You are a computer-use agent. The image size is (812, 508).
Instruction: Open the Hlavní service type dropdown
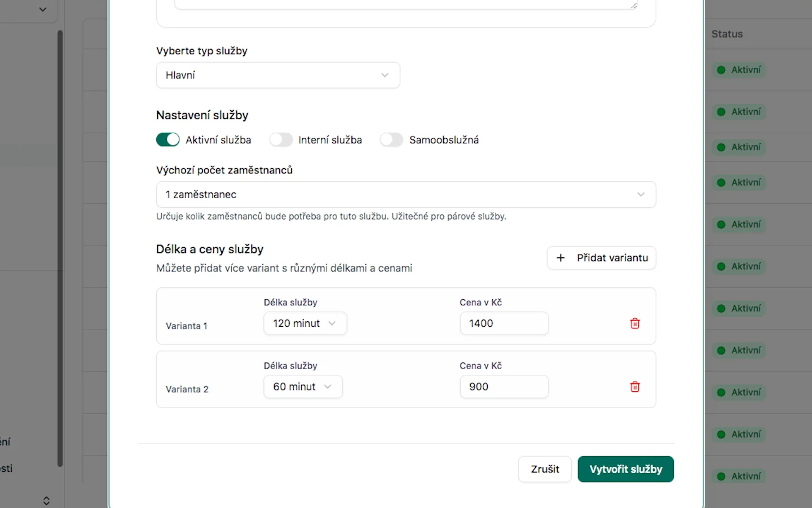278,75
